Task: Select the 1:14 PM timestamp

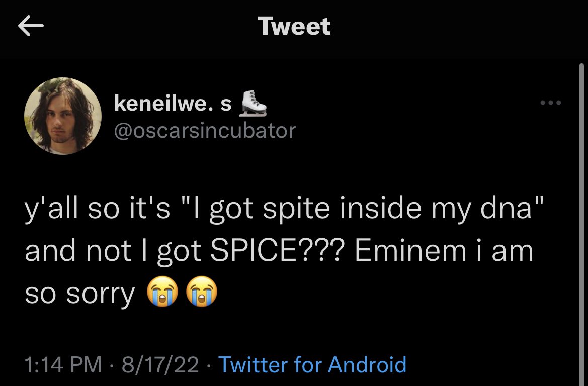Action: pos(63,364)
